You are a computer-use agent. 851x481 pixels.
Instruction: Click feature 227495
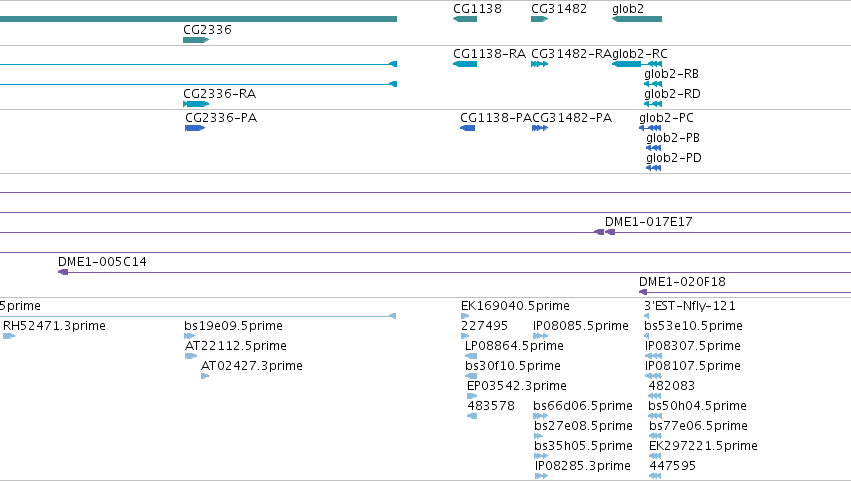tap(465, 336)
